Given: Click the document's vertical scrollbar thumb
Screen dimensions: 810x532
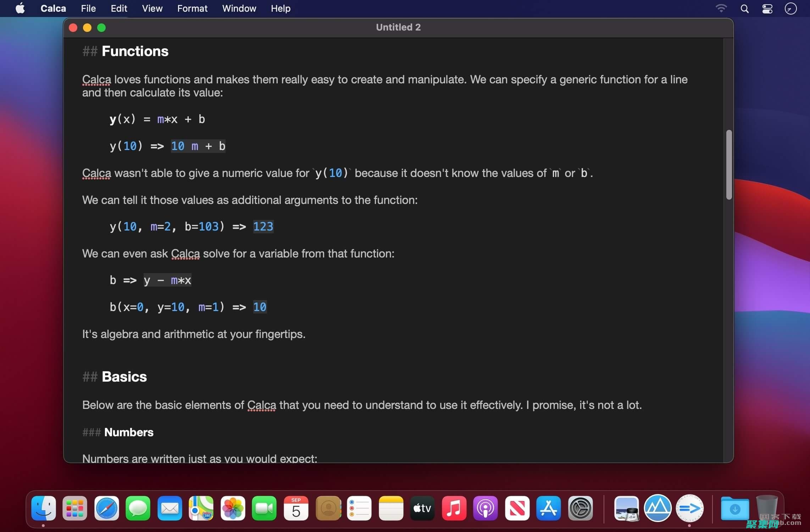Looking at the screenshot, I should (729, 165).
